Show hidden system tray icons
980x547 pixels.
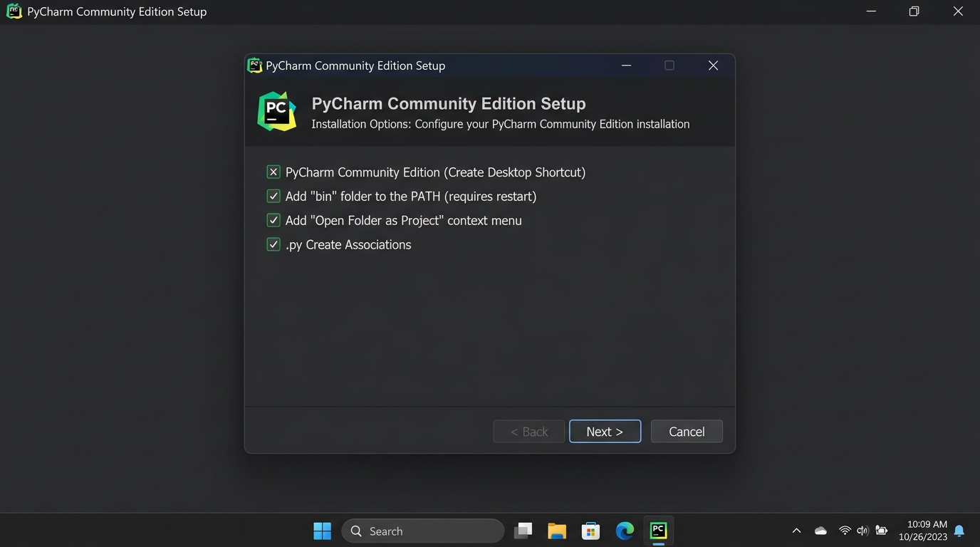(796, 531)
